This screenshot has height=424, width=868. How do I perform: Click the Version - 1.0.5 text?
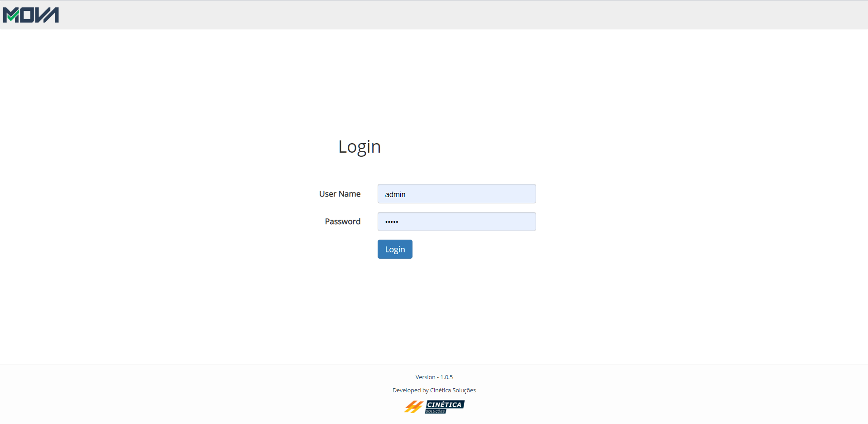[x=434, y=377]
